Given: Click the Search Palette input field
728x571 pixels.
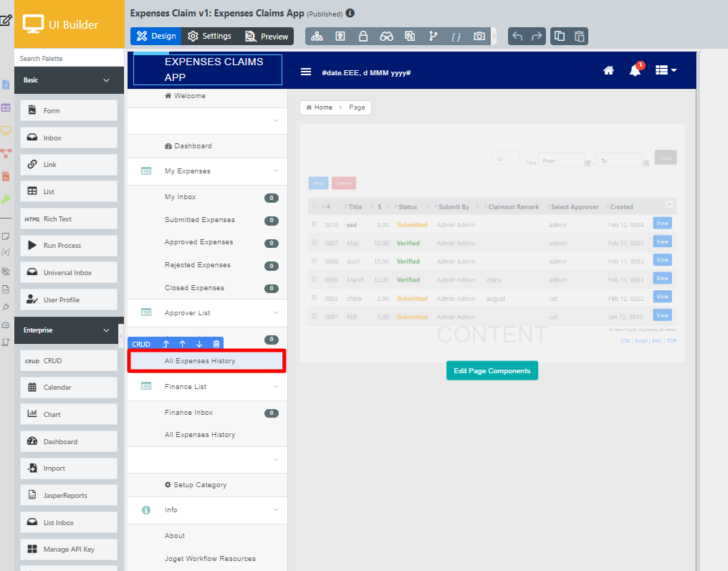Looking at the screenshot, I should click(x=70, y=58).
